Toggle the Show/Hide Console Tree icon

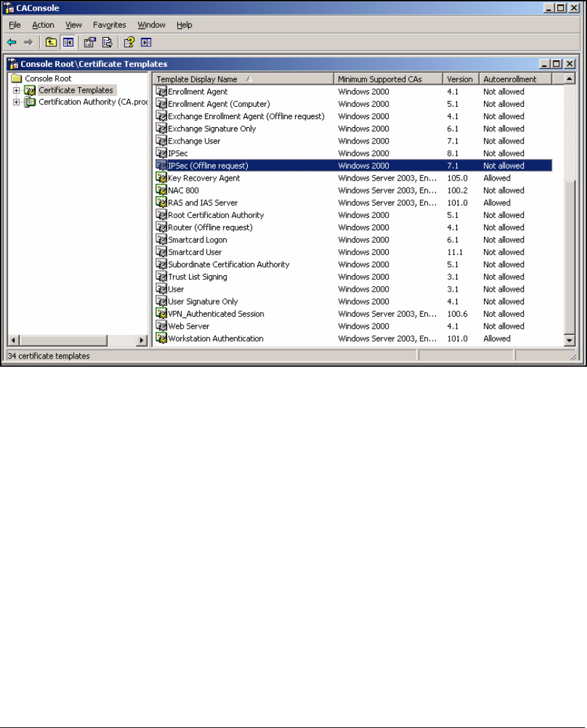[68, 42]
